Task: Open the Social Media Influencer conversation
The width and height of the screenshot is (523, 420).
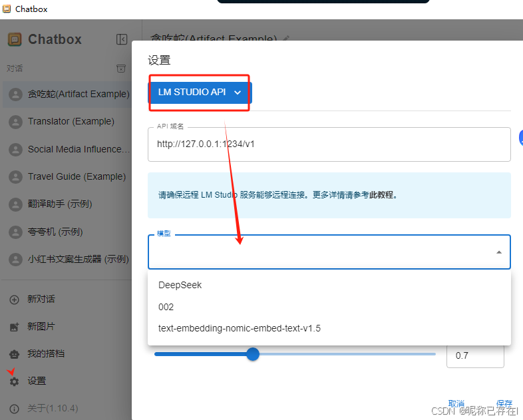Action: click(x=67, y=149)
